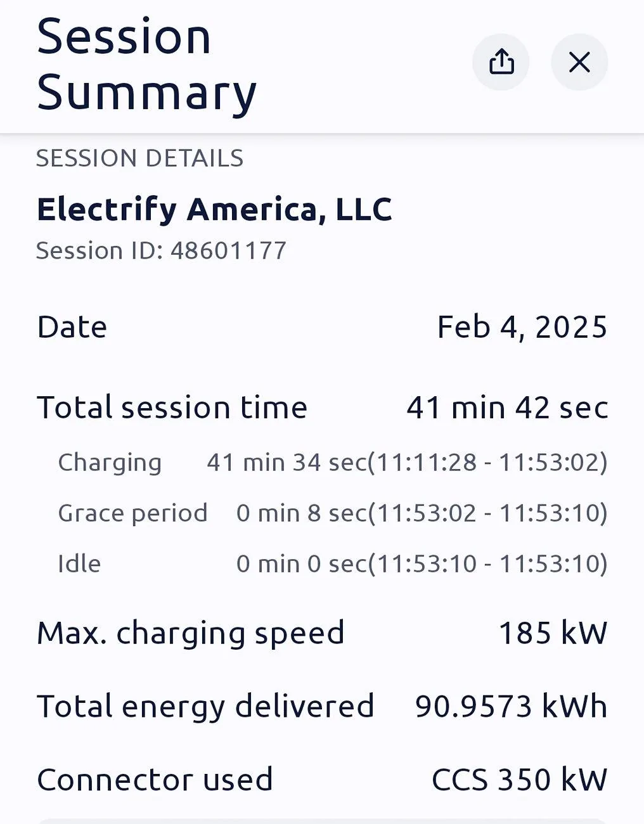The width and height of the screenshot is (644, 824).
Task: Click the Electrify America, LLC name
Action: (214, 209)
